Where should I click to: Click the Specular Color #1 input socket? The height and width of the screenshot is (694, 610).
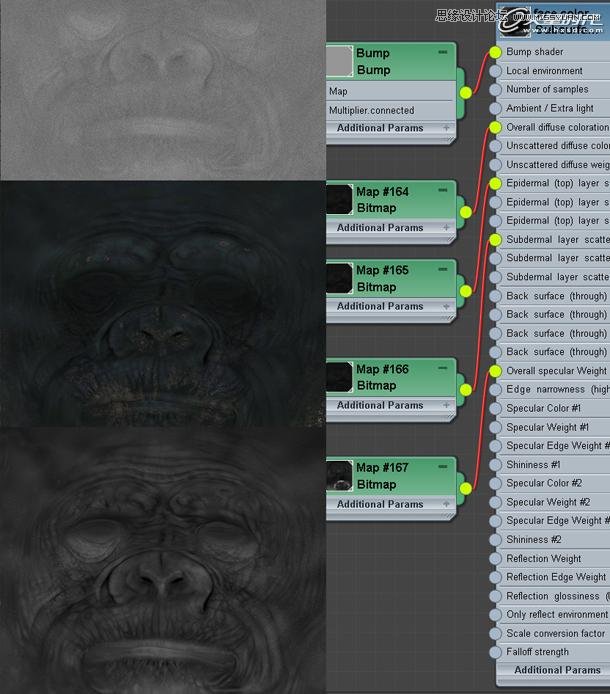pyautogui.click(x=495, y=408)
